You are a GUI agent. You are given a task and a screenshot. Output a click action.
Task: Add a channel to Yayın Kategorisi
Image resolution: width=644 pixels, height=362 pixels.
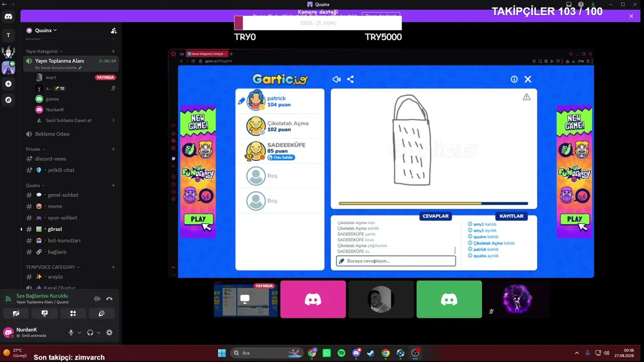(113, 51)
